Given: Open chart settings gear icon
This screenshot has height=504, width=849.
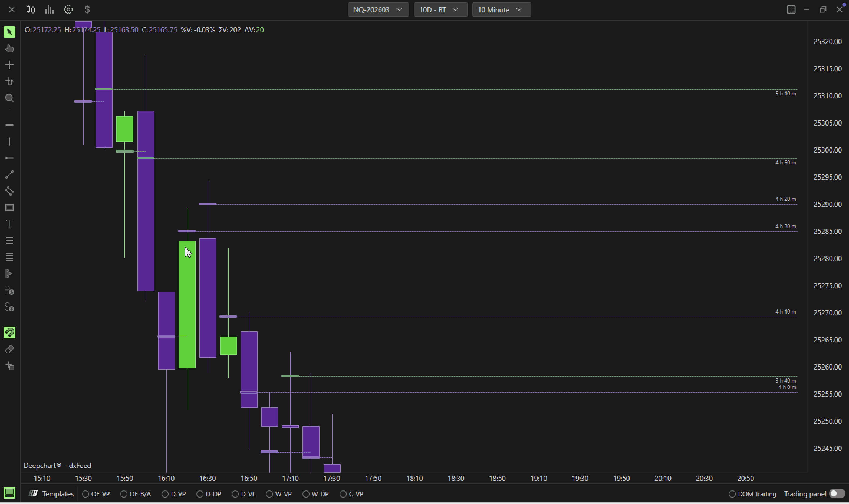Looking at the screenshot, I should (68, 9).
